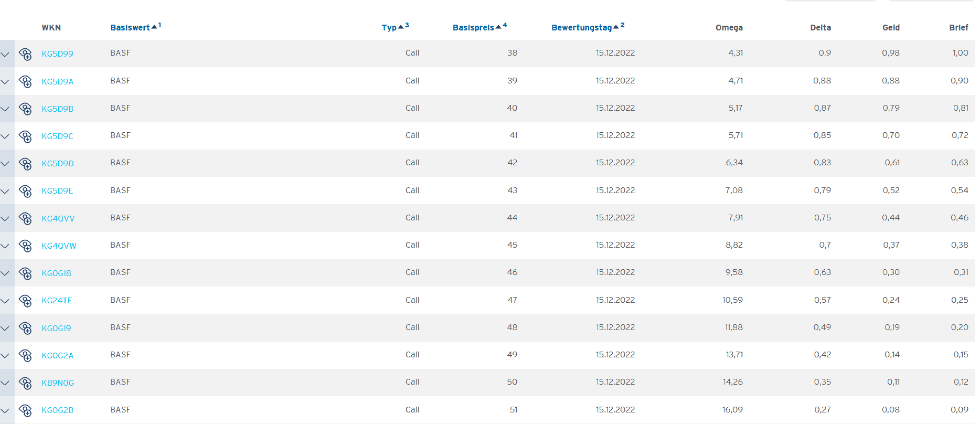
Task: Open the KG4QVW product page link
Action: pyautogui.click(x=59, y=246)
